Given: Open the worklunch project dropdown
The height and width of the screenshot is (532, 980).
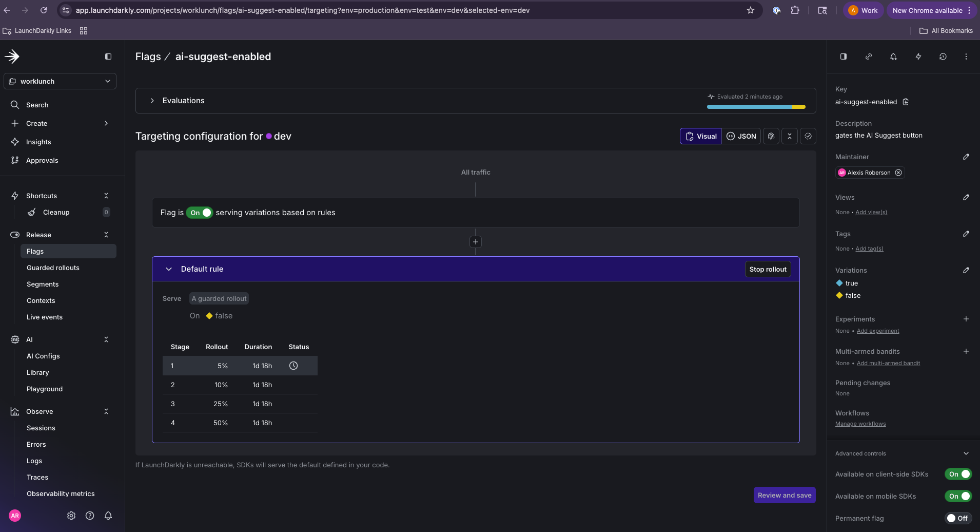Looking at the screenshot, I should (60, 81).
